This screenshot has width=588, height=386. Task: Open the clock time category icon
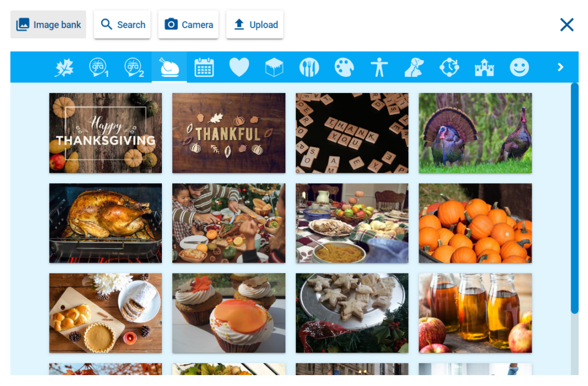coord(449,68)
